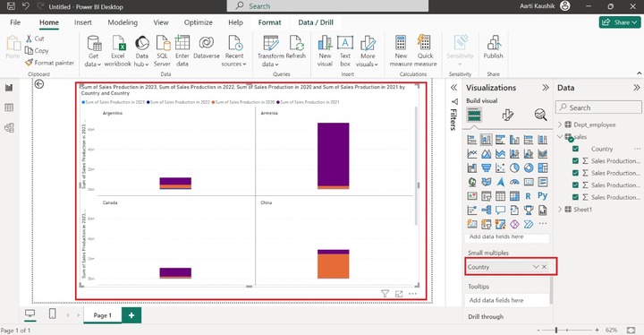Open the Format ribbon tab

click(269, 22)
